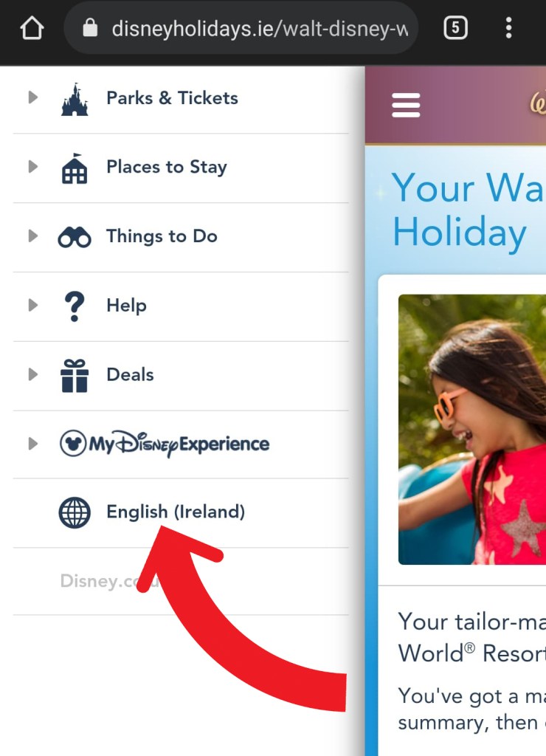Image resolution: width=546 pixels, height=756 pixels.
Task: Open the Deals menu item
Action: tap(181, 376)
